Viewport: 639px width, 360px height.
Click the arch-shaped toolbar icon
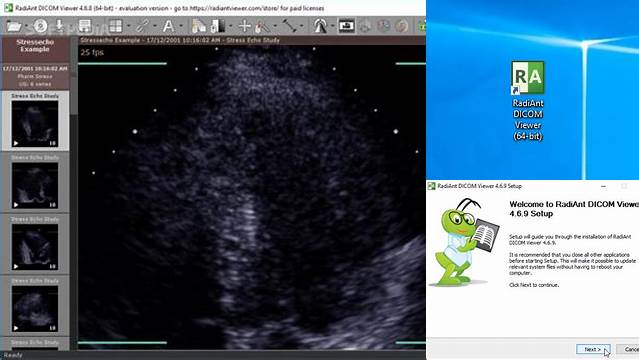click(320, 26)
